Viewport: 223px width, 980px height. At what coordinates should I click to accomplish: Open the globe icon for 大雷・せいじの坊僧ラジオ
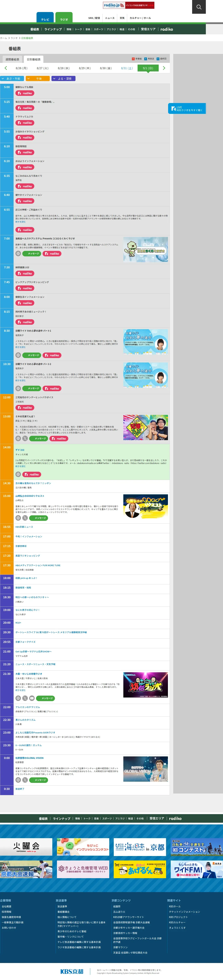click(x=18, y=698)
